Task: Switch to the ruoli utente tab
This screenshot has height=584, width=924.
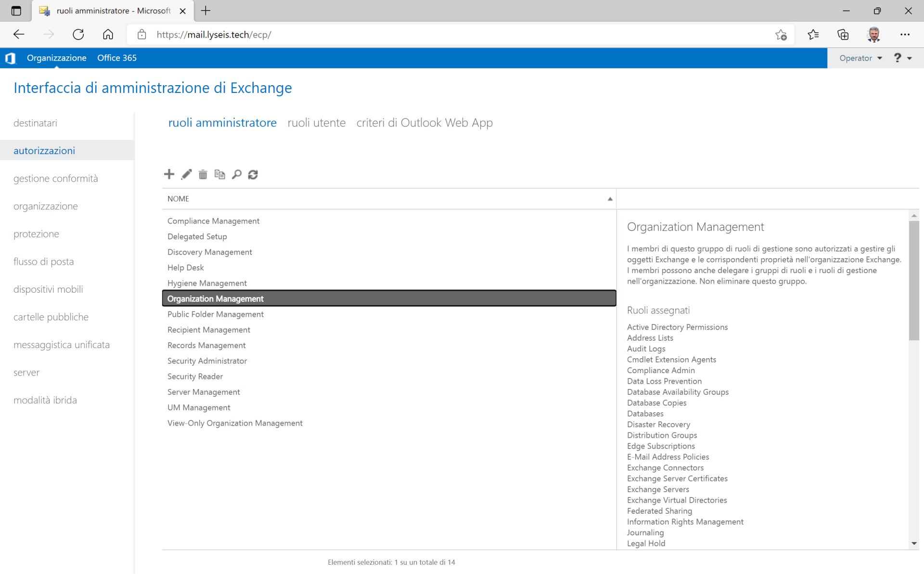Action: 316,123
